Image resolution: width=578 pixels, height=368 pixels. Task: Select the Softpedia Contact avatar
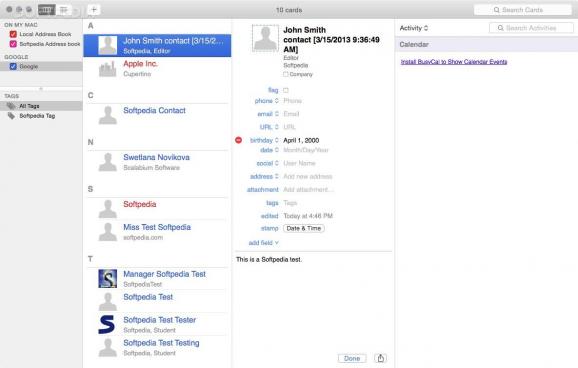click(108, 115)
